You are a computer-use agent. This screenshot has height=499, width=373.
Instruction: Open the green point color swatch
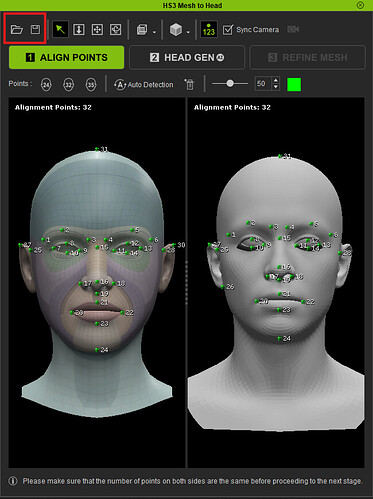[294, 84]
